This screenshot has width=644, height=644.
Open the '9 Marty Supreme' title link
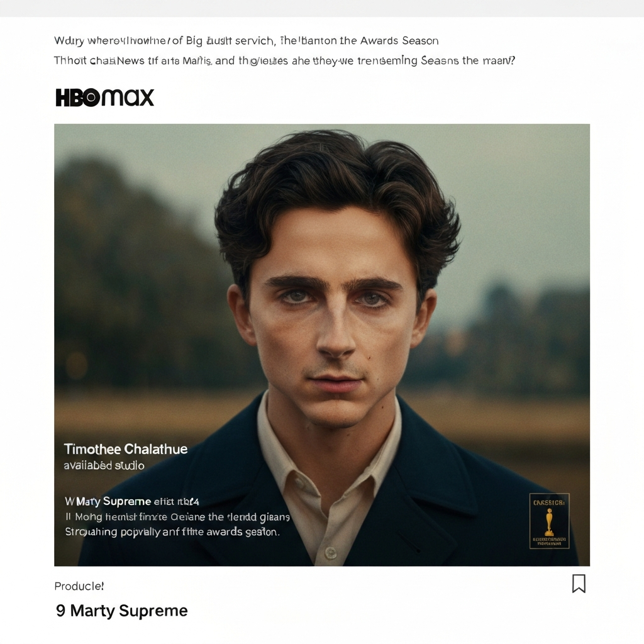pos(121,611)
